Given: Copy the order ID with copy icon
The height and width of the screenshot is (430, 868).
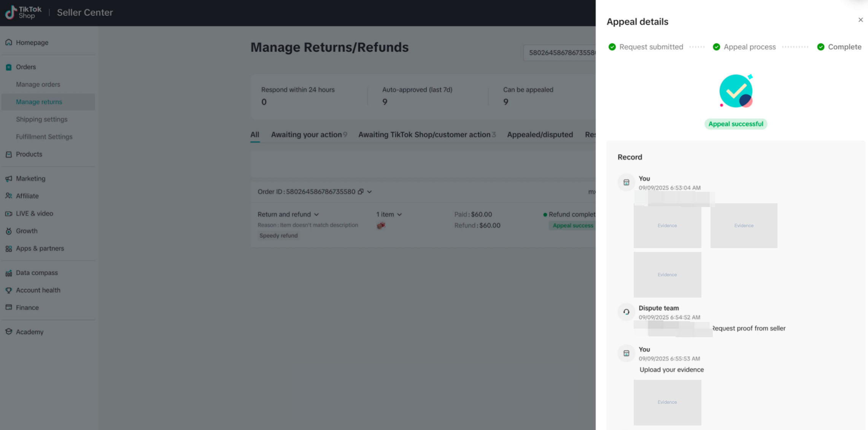Looking at the screenshot, I should pos(361,191).
